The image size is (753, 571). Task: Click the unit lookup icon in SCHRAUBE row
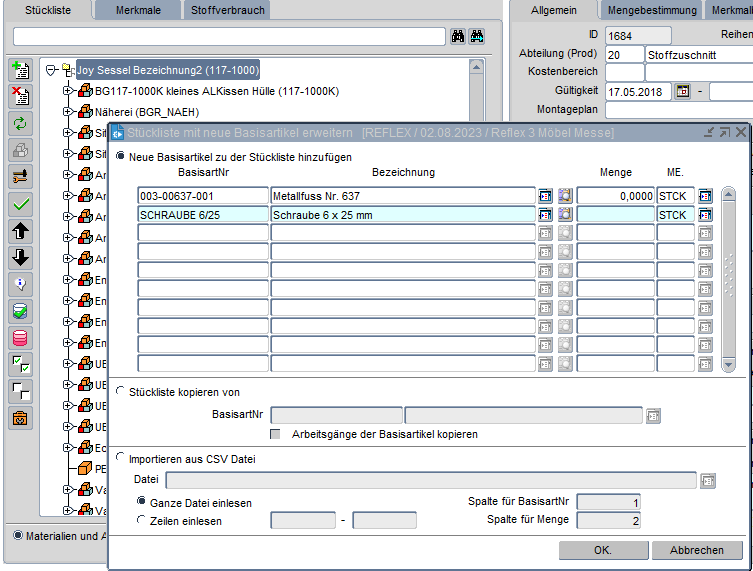coord(706,214)
